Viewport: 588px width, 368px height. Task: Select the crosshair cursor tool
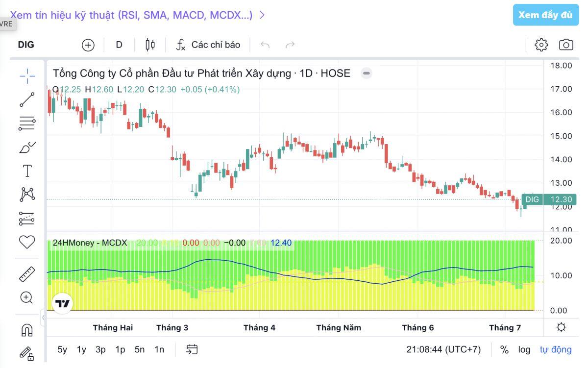tap(27, 75)
